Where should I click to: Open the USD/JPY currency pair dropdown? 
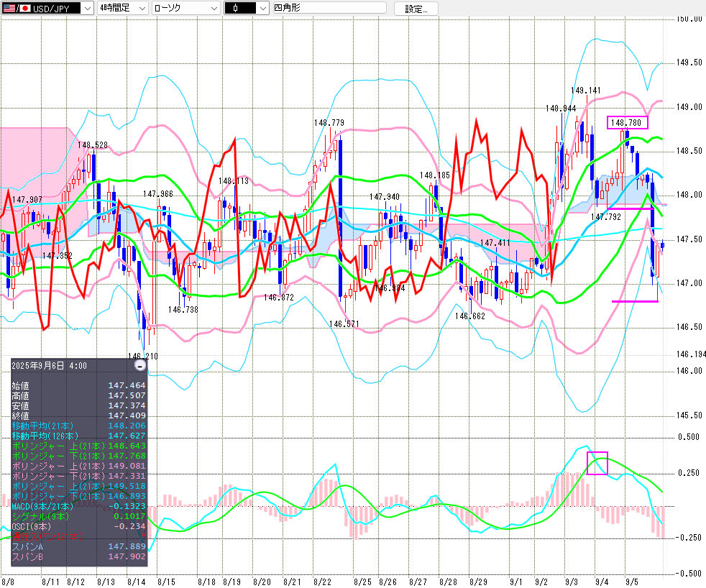(x=47, y=8)
